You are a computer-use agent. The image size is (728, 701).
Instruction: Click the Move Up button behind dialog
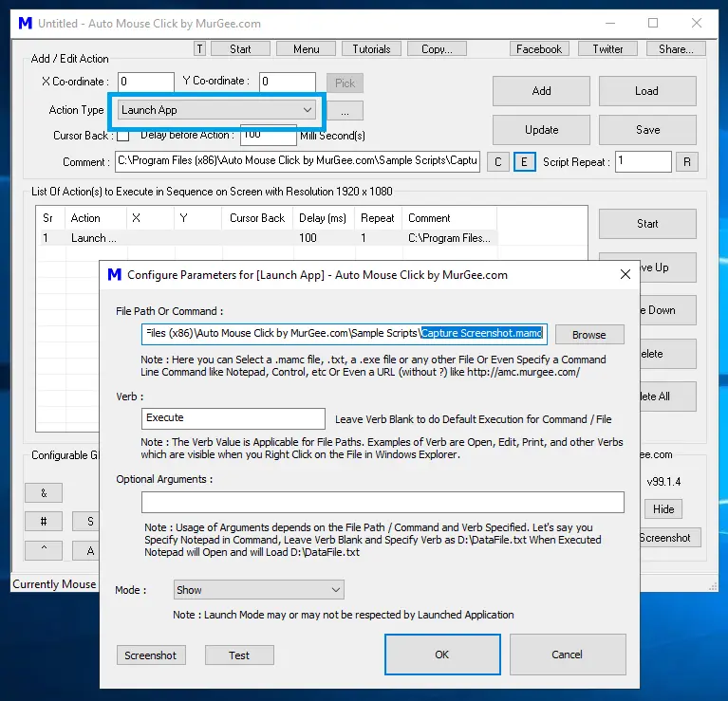[667, 267]
